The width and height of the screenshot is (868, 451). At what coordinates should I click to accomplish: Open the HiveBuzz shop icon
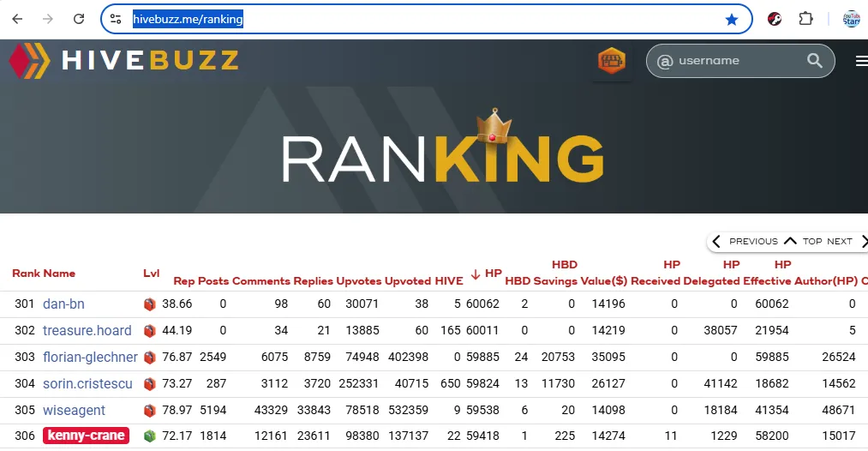612,60
